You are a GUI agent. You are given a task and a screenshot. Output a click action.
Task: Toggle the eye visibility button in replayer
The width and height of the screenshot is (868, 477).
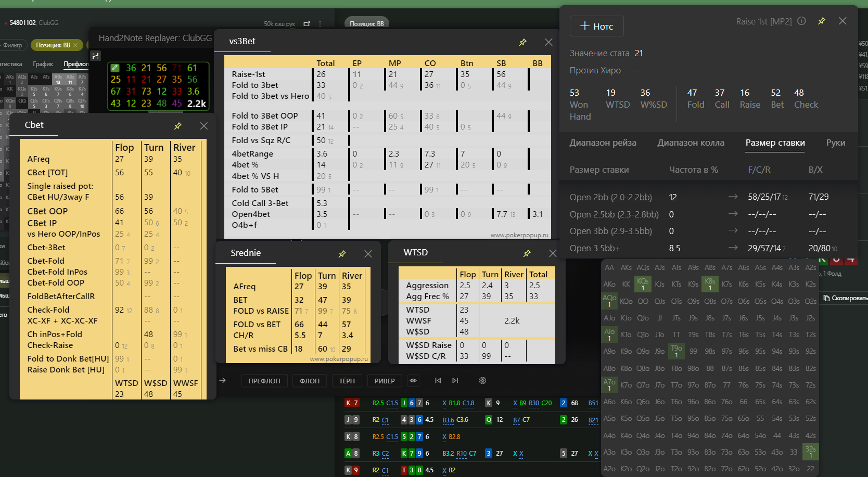[x=413, y=381]
